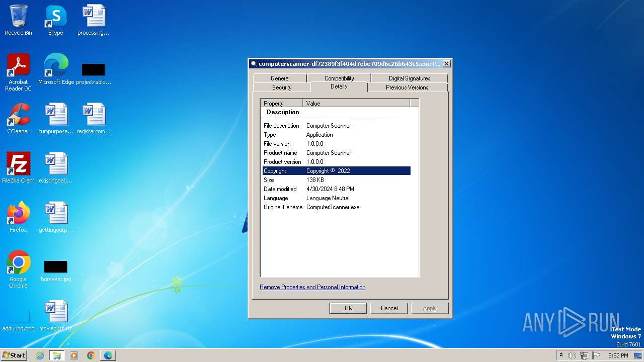This screenshot has width=644, height=362.
Task: Open the network tray icon
Action: (x=584, y=355)
